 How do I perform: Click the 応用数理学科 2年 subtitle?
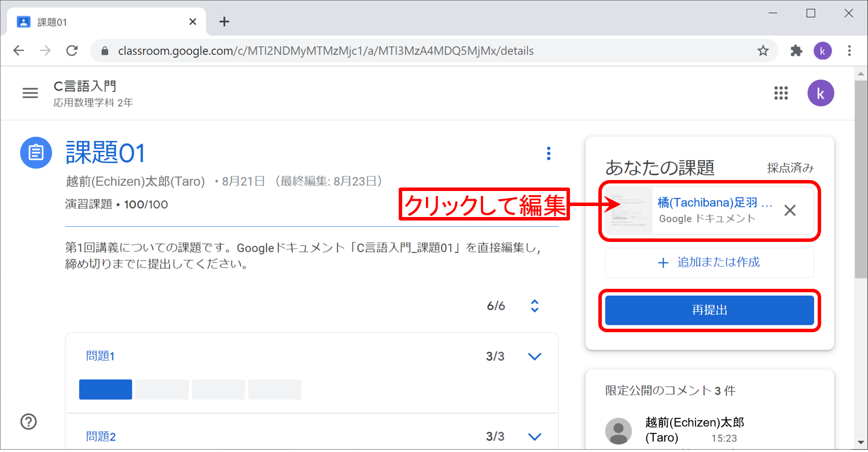coord(93,103)
